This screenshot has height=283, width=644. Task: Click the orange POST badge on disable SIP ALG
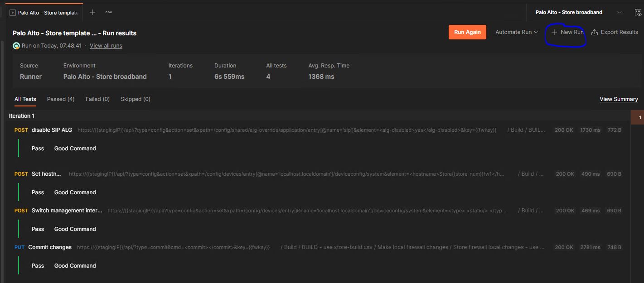[21, 130]
